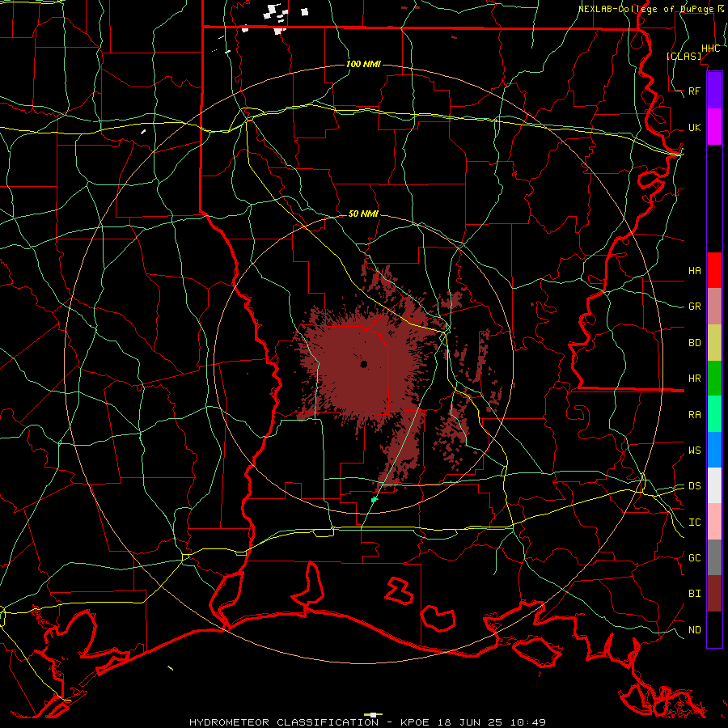The image size is (728, 728).
Task: Click the white marker above the bottom title
Action: click(x=373, y=714)
